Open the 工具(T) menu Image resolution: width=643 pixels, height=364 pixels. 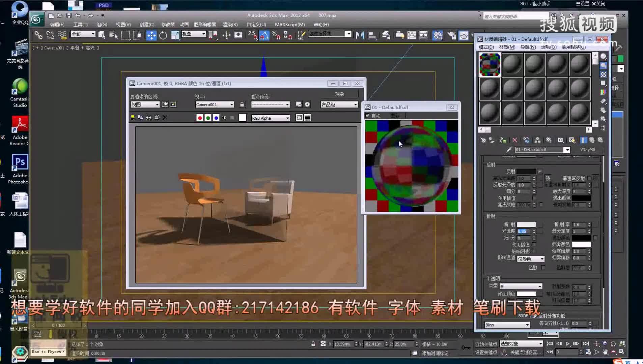tap(80, 25)
